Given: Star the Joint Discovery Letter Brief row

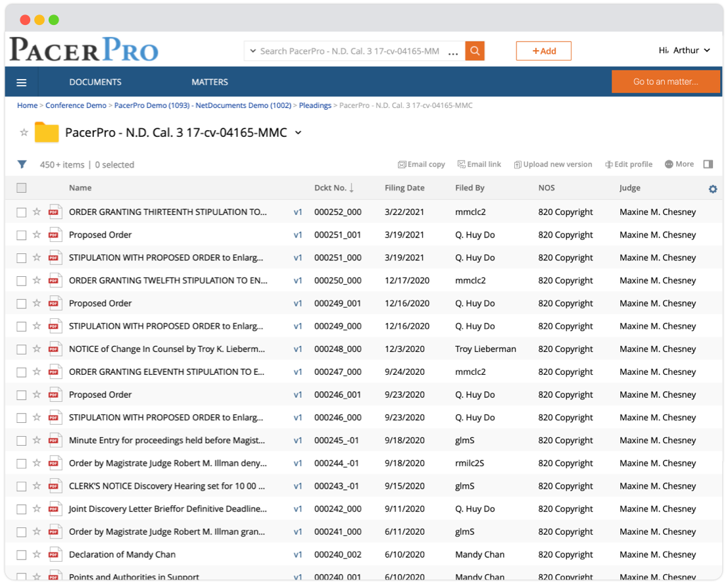Looking at the screenshot, I should [x=37, y=508].
